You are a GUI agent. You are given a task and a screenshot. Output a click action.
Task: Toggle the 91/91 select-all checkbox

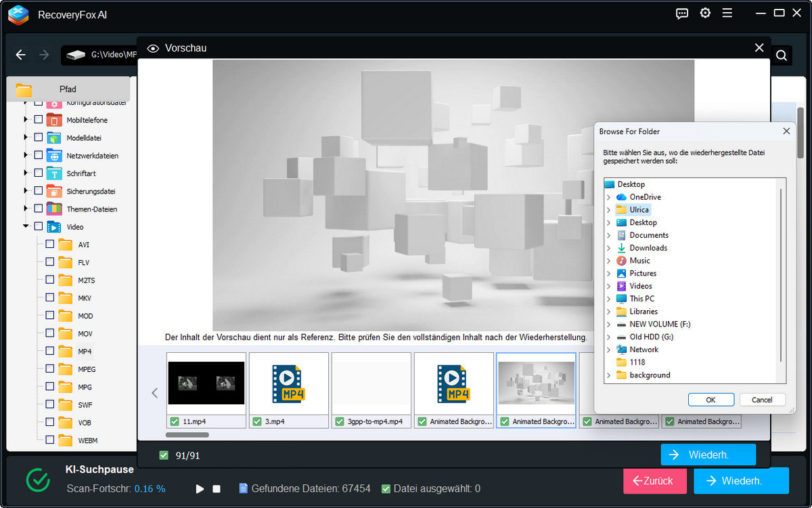[164, 455]
